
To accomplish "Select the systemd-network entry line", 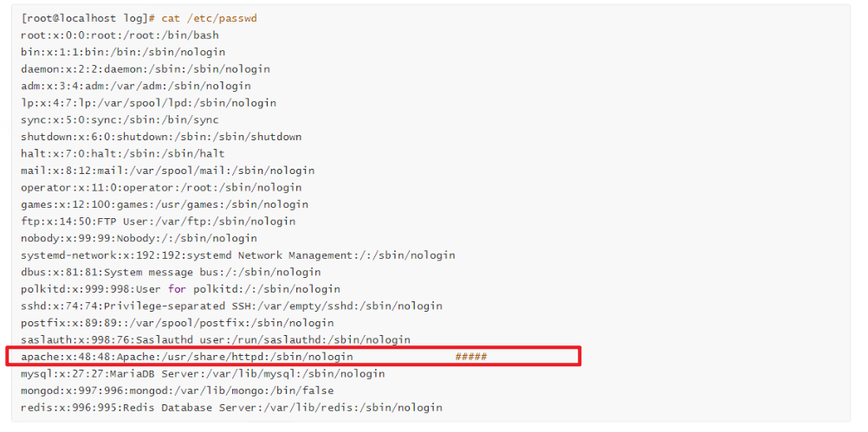I will 238,255.
